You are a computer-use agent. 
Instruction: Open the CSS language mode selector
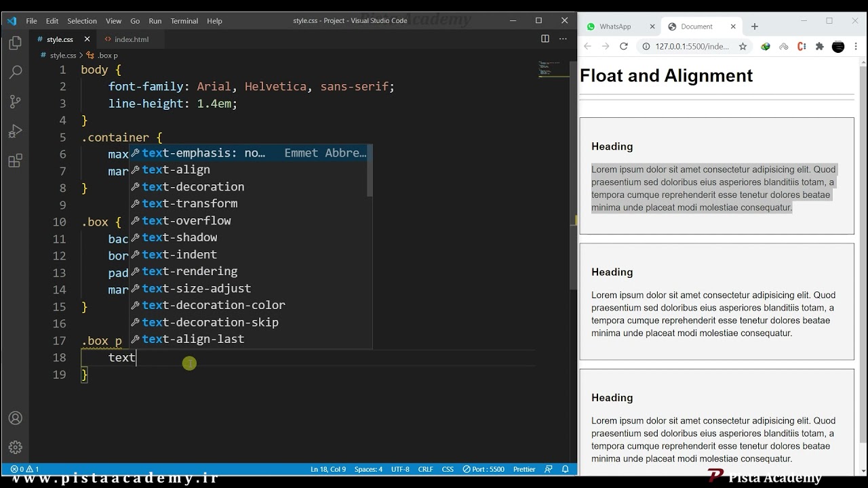point(448,469)
